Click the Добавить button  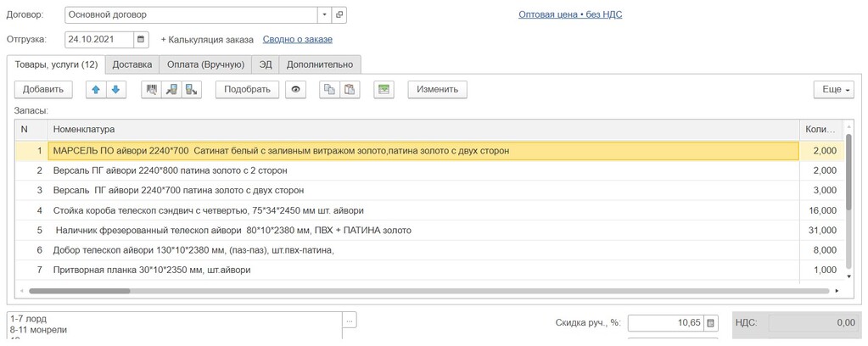pos(43,89)
